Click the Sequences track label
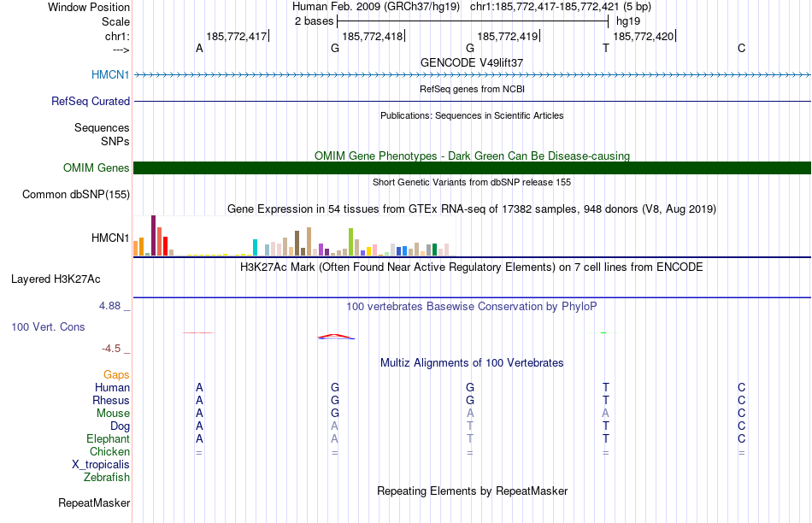This screenshot has height=523, width=812. (x=102, y=127)
